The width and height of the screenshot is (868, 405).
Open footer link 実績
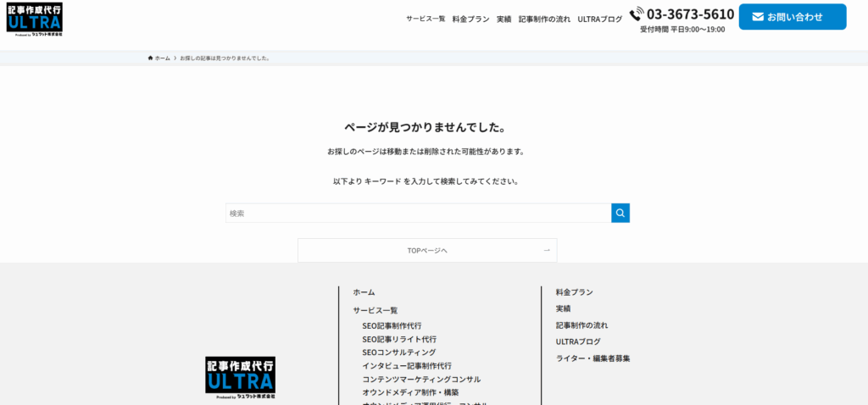tap(563, 308)
